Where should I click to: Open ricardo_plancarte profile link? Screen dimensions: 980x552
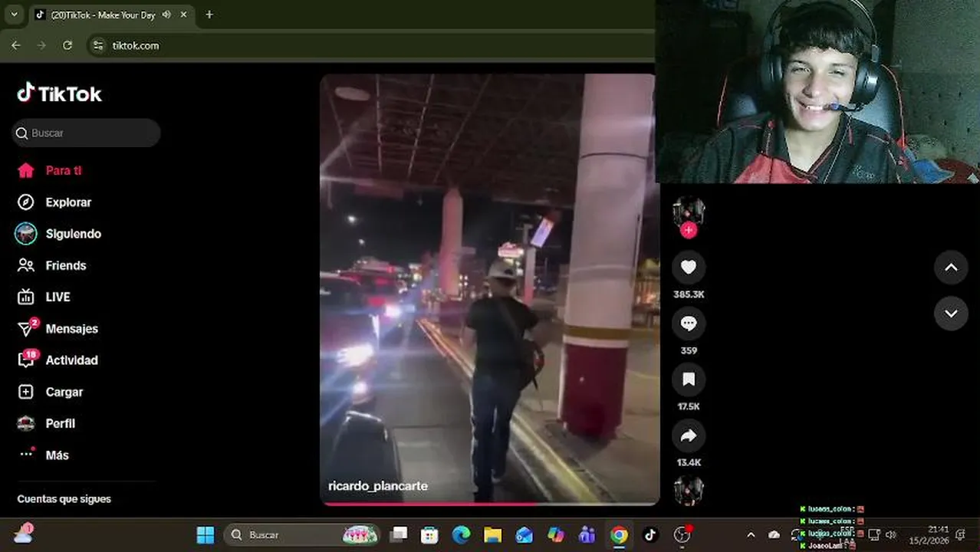point(378,486)
